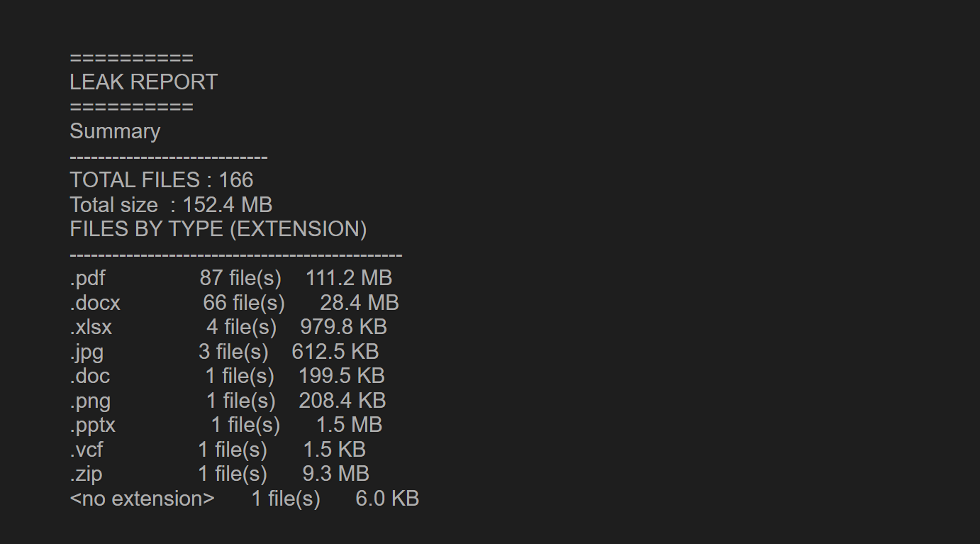This screenshot has height=544, width=980.
Task: Click the .zip extension label
Action: 86,474
